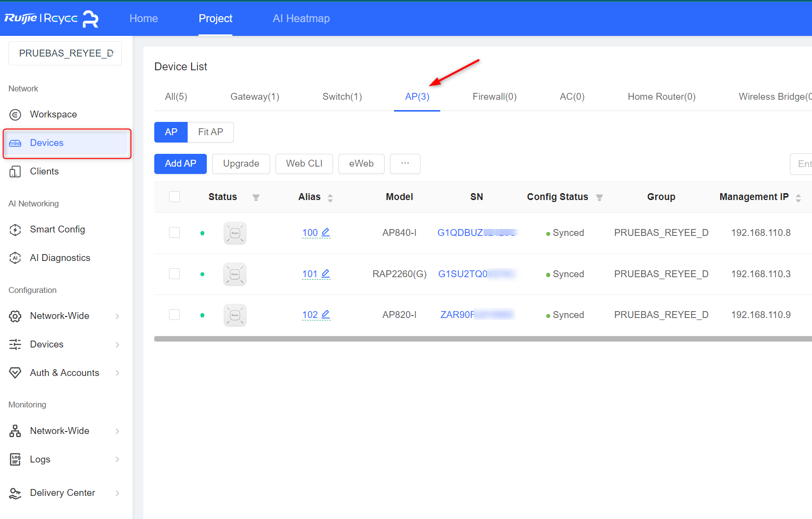The image size is (812, 519).
Task: Select the checkbox for the AP820-I row
Action: click(x=174, y=315)
